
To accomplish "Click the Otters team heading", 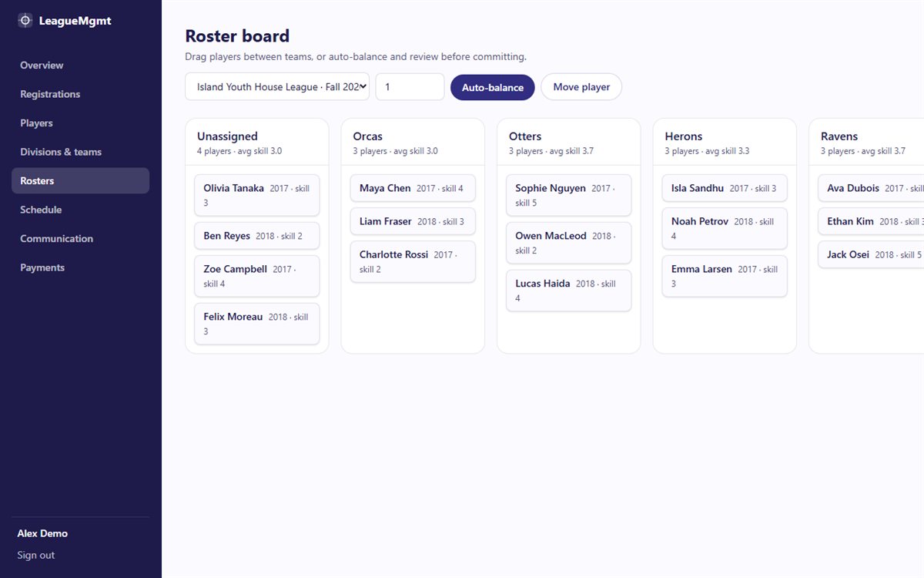I will pos(525,136).
